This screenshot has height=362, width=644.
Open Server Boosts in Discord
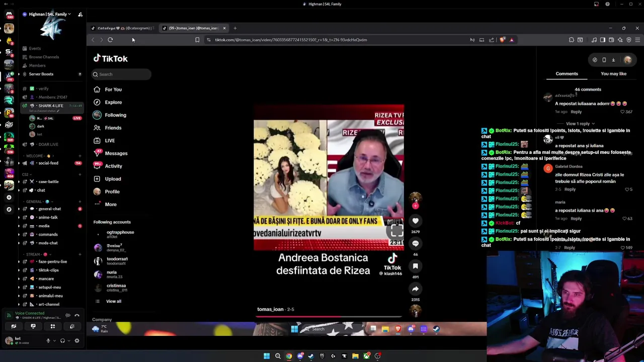point(41,74)
